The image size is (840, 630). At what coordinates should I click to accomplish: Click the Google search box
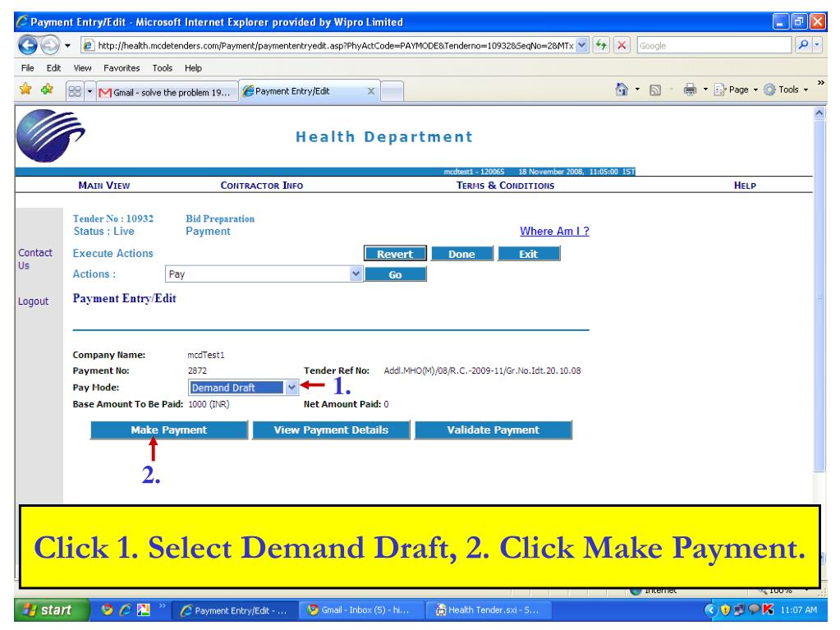click(714, 46)
